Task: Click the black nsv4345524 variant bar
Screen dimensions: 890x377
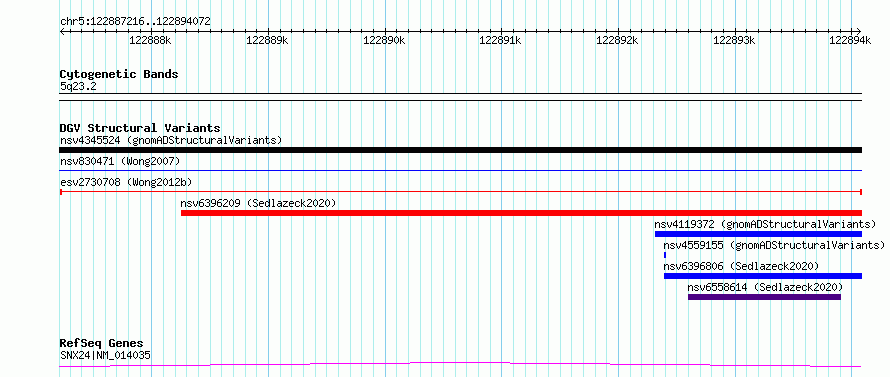Action: (460, 150)
